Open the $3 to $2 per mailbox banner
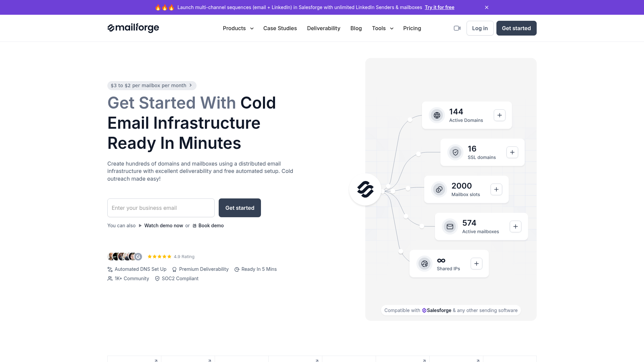The image size is (644, 362). (x=152, y=85)
